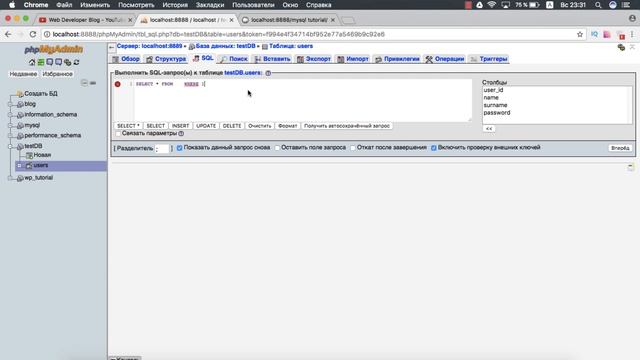Expand the information_schema database node
Image resolution: width=640 pixels, height=360 pixels.
tap(11, 115)
